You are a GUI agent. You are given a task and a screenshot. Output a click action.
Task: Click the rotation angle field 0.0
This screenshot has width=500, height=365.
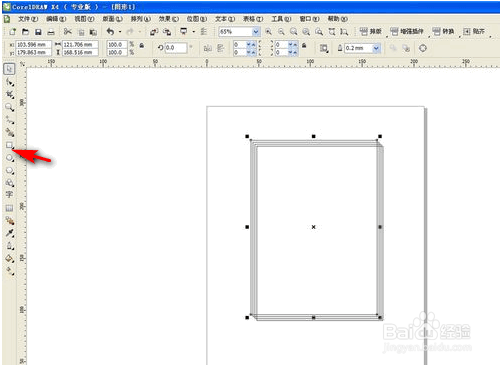click(x=175, y=48)
